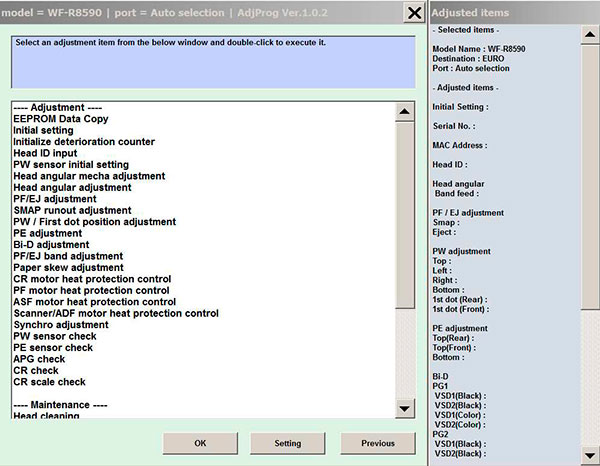Close the AdjProg window with the X
This screenshot has height=466, width=600.
[x=414, y=13]
